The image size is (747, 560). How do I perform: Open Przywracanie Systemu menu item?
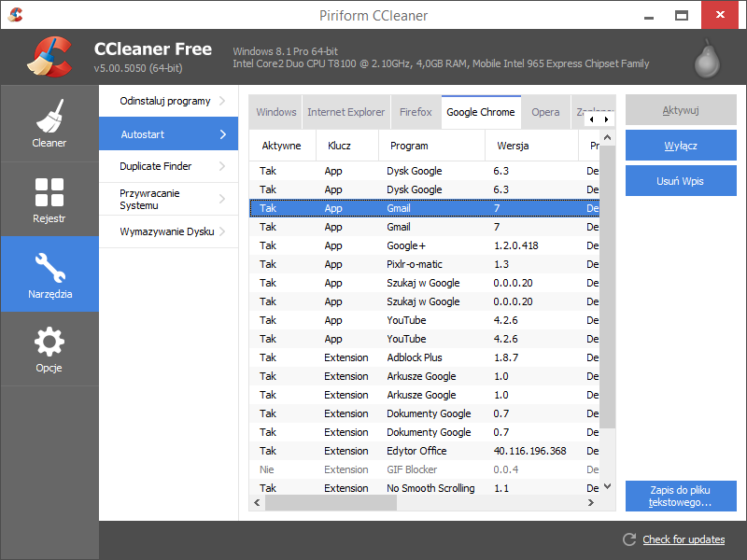tap(169, 199)
